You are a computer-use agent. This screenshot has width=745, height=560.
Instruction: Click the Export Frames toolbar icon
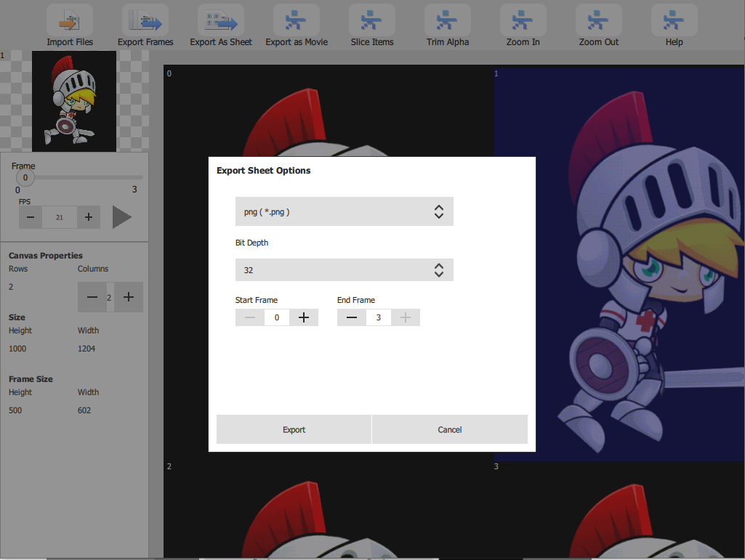point(145,20)
